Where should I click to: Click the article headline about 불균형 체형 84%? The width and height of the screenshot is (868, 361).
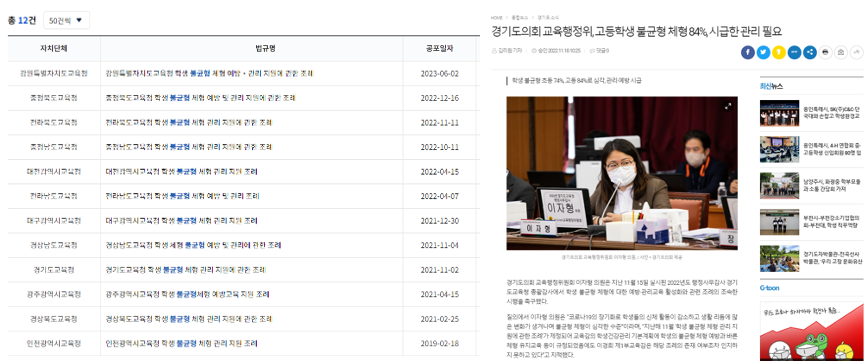click(x=636, y=32)
